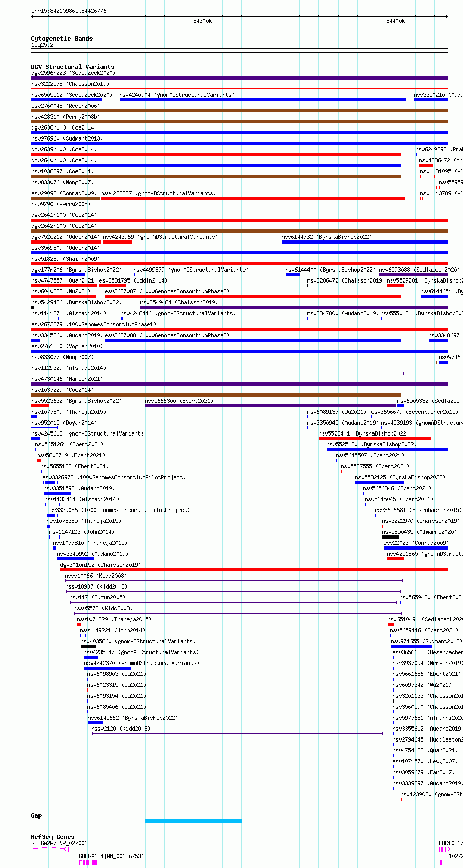Select nssv10066 (Kidd2008) variant
463x868 pixels.
(x=96, y=576)
